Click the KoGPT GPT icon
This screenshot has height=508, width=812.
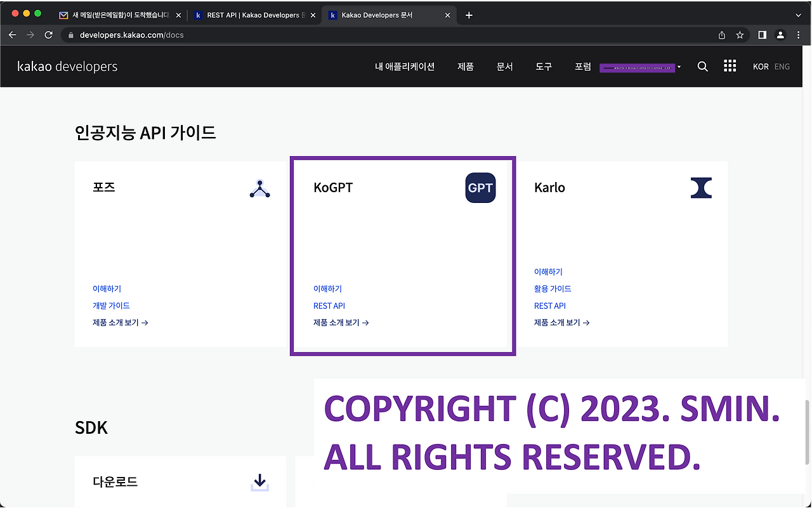pyautogui.click(x=480, y=188)
